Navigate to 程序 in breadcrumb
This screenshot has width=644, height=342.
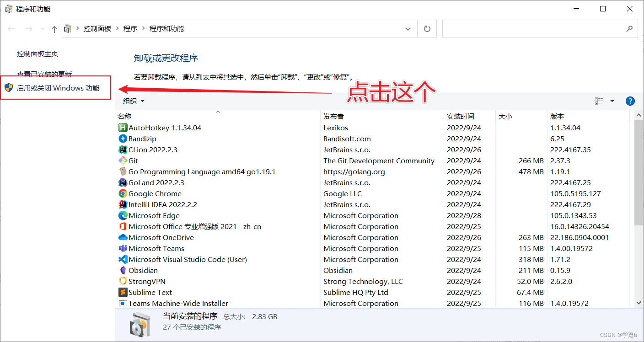pos(130,29)
